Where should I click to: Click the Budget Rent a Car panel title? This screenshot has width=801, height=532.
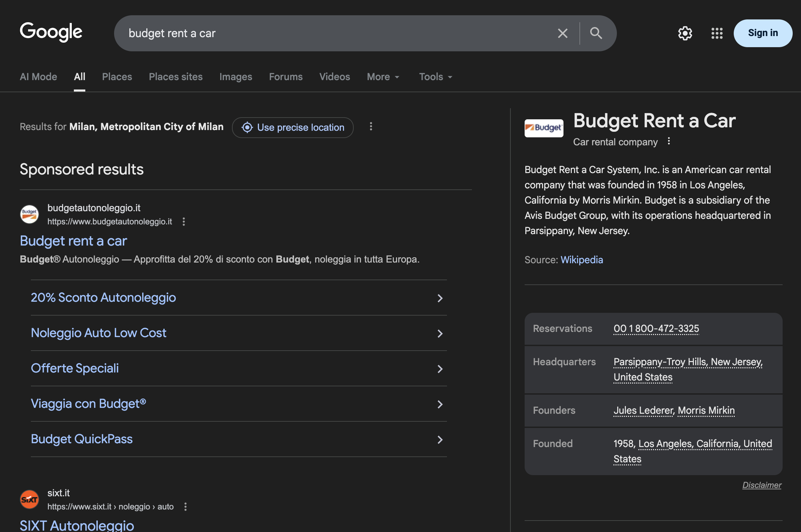[x=654, y=121]
